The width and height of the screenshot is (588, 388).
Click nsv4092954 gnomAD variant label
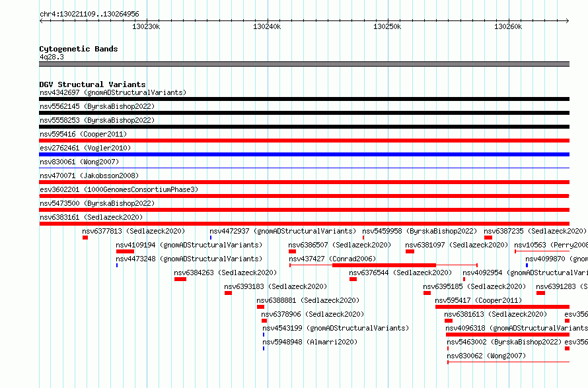coord(525,273)
